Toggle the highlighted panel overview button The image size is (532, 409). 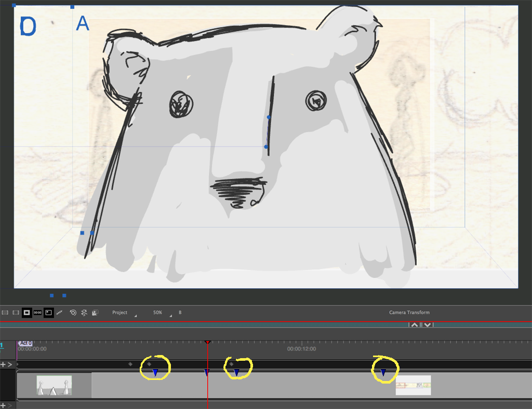tap(48, 312)
